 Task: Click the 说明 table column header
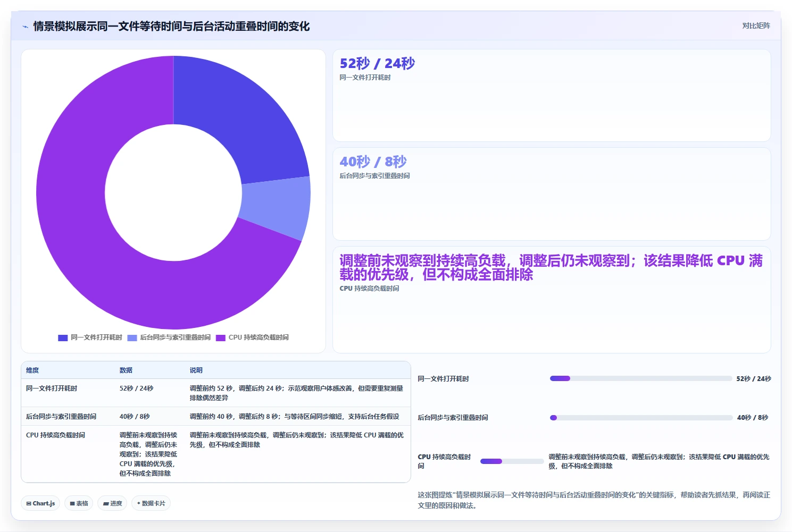coord(196,370)
